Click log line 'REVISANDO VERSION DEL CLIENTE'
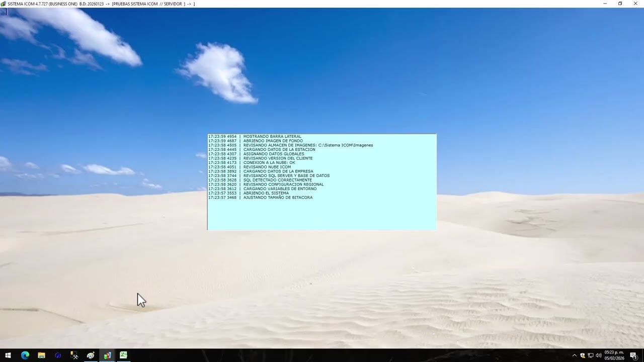This screenshot has height=362, width=644. click(x=260, y=158)
